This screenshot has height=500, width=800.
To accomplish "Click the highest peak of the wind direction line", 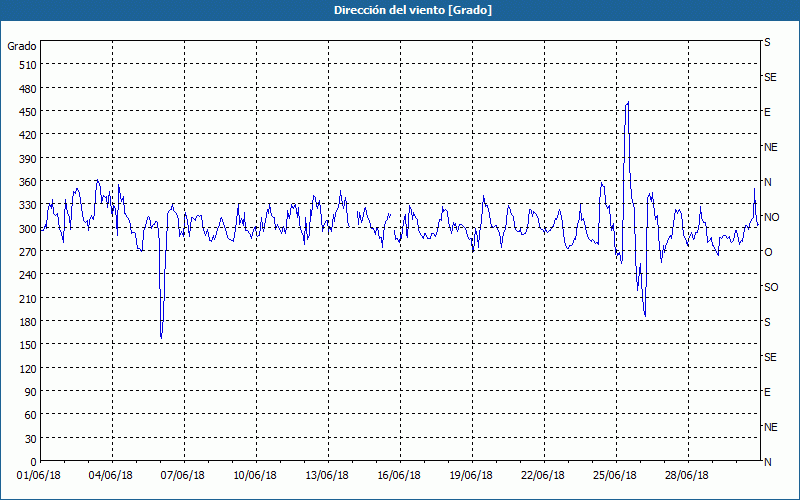I will tap(628, 102).
